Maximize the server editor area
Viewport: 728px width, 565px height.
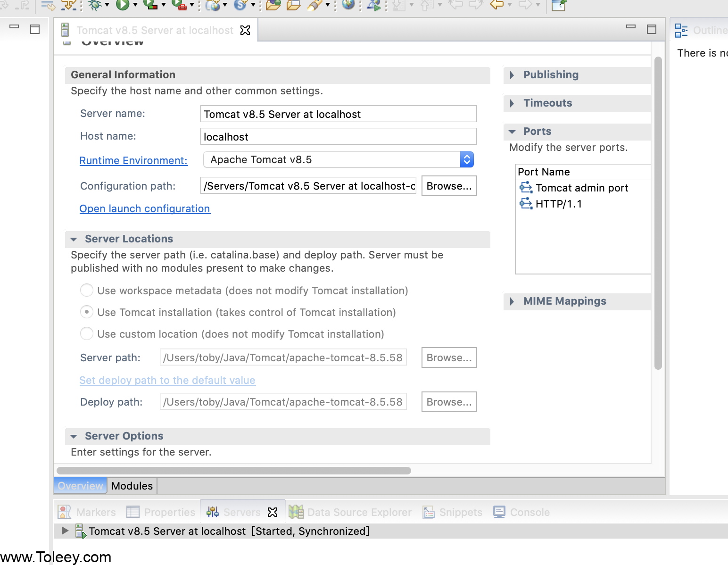652,29
